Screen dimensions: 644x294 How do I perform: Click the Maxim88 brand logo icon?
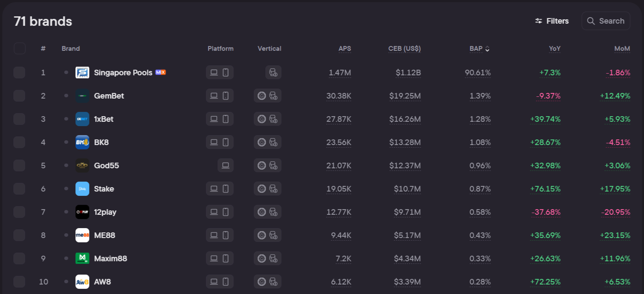pyautogui.click(x=82, y=258)
